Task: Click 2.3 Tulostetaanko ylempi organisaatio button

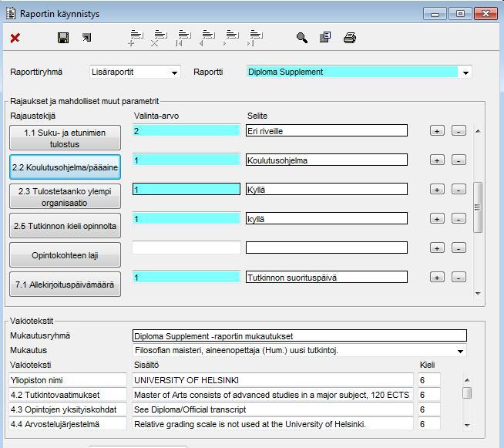Action: coord(65,197)
